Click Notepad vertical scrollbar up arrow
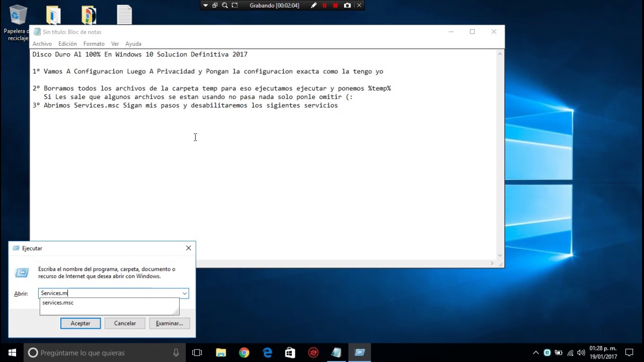This screenshot has height=362, width=644. click(x=500, y=54)
